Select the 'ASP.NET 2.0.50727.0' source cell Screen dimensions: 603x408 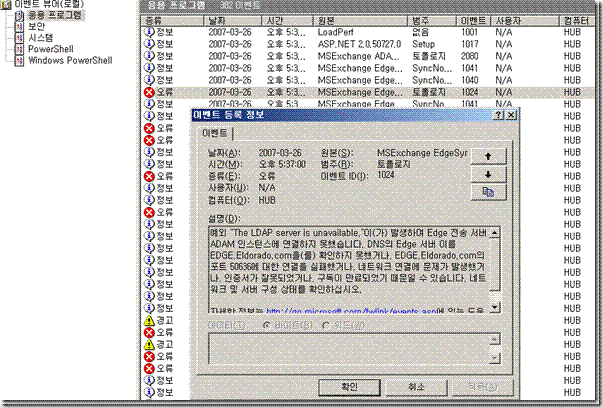[359, 44]
